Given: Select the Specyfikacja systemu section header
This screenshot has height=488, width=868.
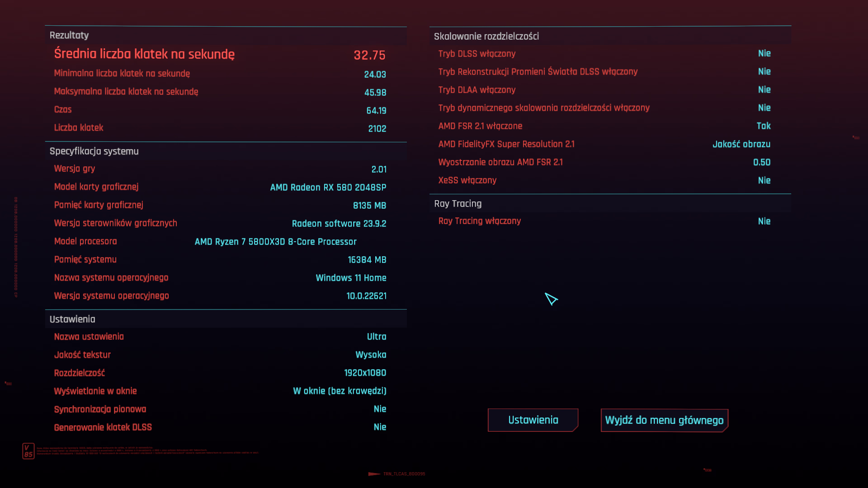Looking at the screenshot, I should [x=94, y=151].
